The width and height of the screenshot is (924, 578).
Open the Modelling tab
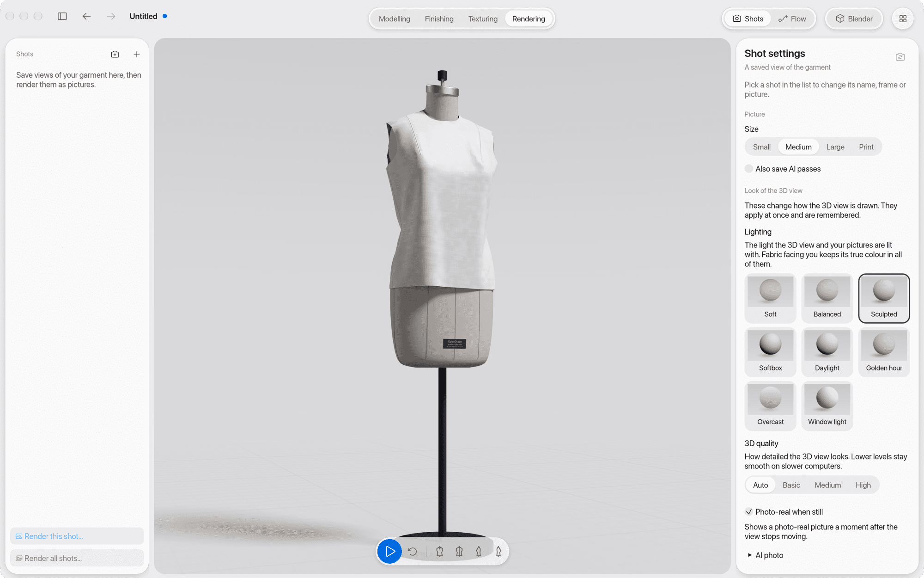(394, 18)
